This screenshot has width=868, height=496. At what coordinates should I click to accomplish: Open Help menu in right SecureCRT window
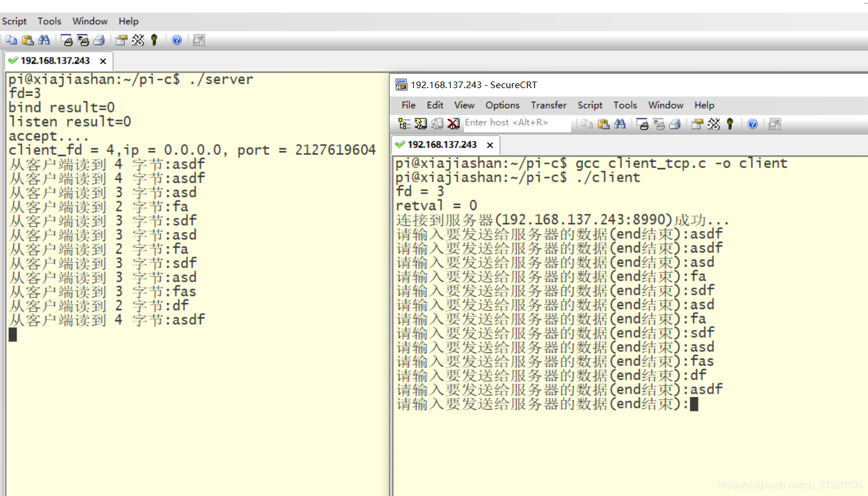pos(704,105)
